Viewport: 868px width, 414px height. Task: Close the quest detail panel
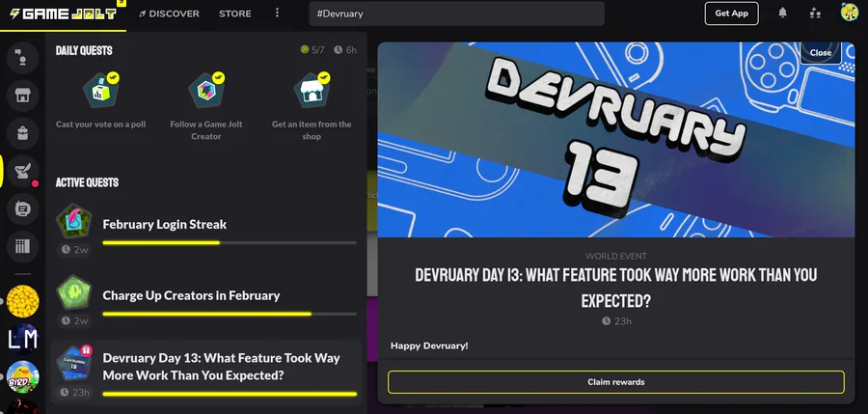coord(821,53)
